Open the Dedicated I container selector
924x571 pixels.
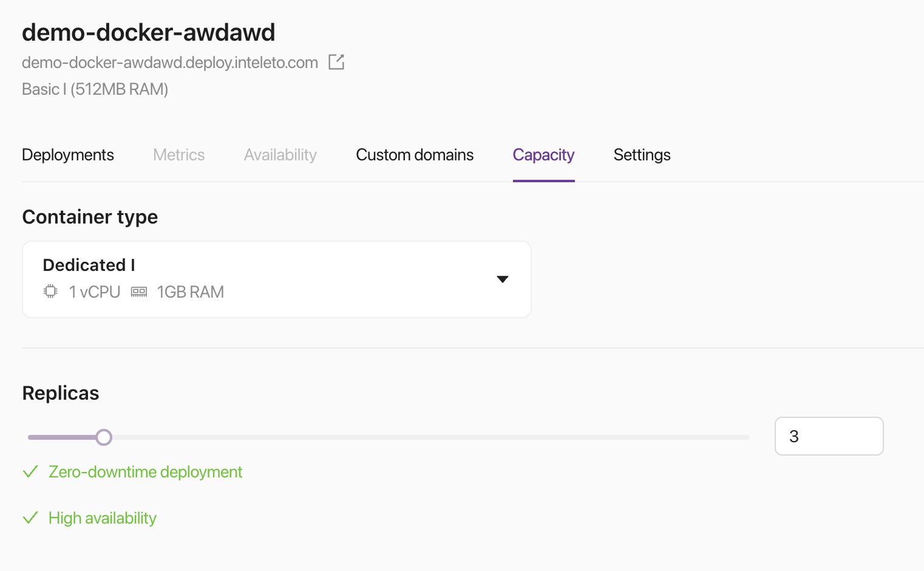pos(276,279)
